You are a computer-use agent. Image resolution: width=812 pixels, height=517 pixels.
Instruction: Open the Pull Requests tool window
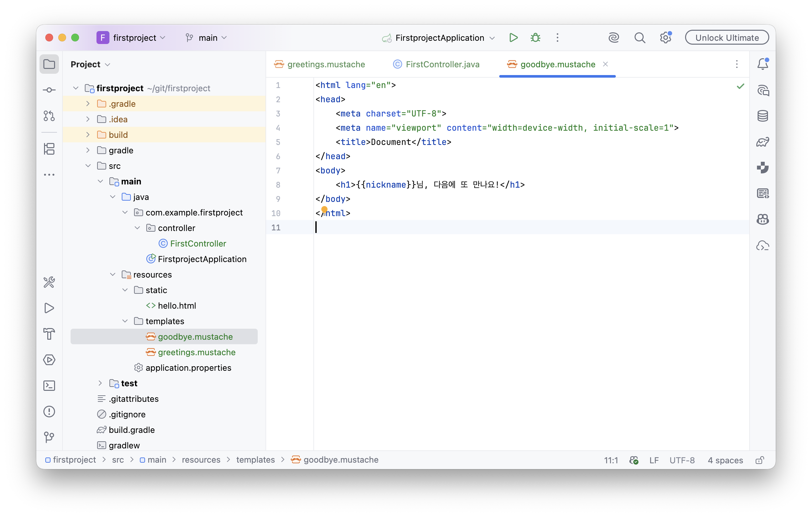(49, 116)
